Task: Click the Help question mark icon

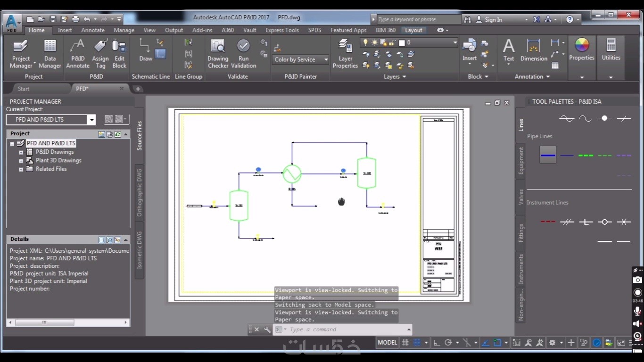Action: pyautogui.click(x=570, y=19)
